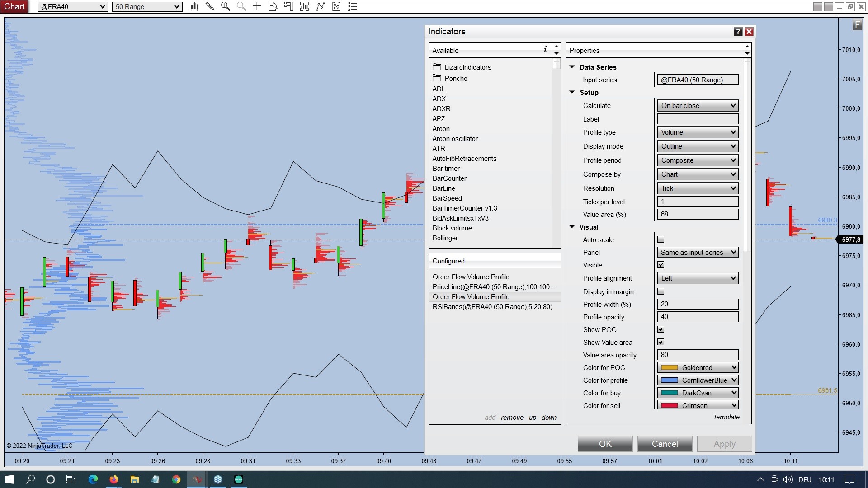The width and height of the screenshot is (868, 488).
Task: Select the crosshair cursor icon
Action: [257, 6]
